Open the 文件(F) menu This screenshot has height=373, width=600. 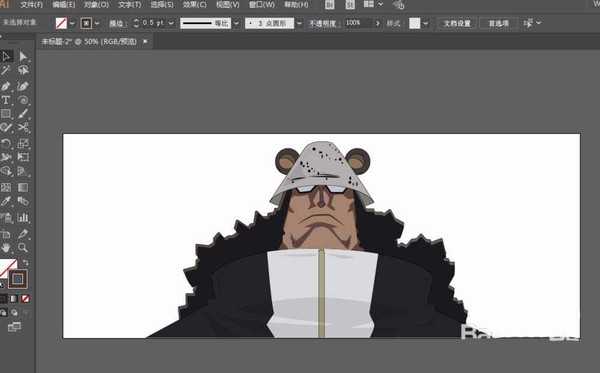[x=31, y=5]
